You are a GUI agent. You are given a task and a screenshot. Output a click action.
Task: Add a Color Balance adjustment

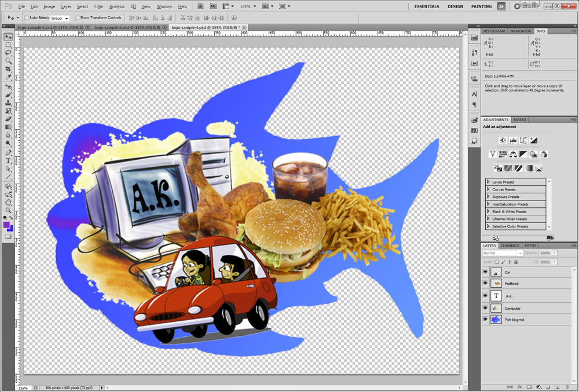click(x=513, y=155)
